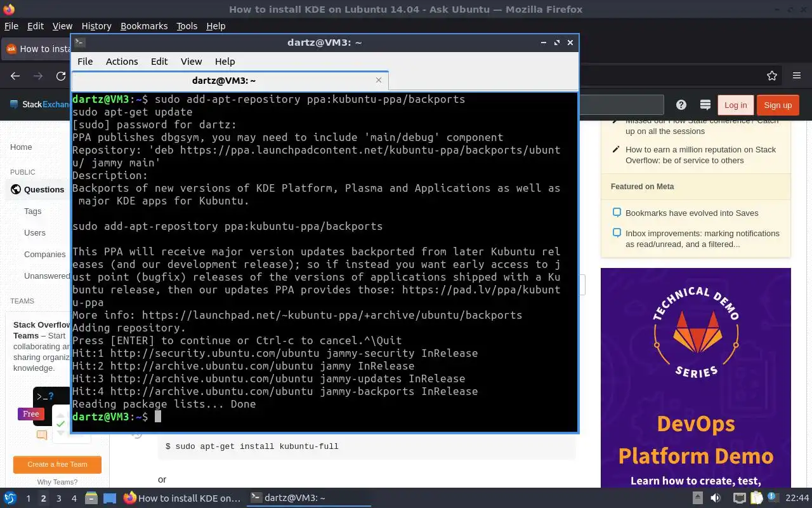The height and width of the screenshot is (508, 812).
Task: Open Firefox's History menu
Action: pos(96,26)
